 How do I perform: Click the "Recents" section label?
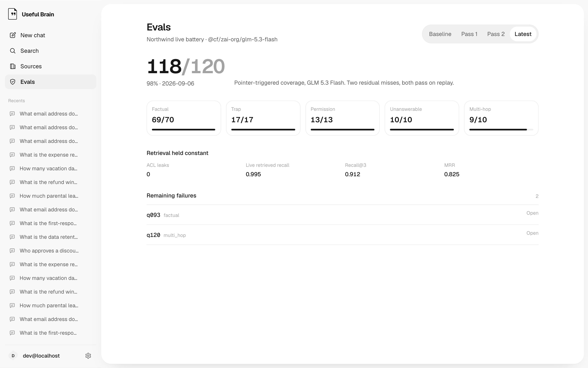17,101
